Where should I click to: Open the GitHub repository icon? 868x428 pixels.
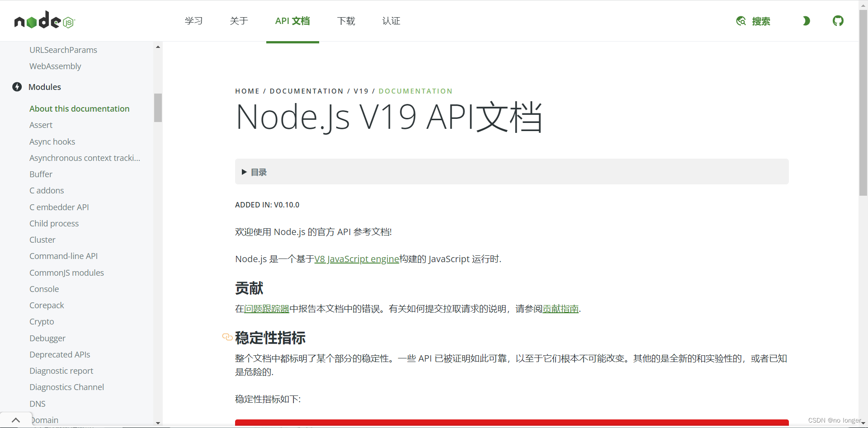click(838, 21)
